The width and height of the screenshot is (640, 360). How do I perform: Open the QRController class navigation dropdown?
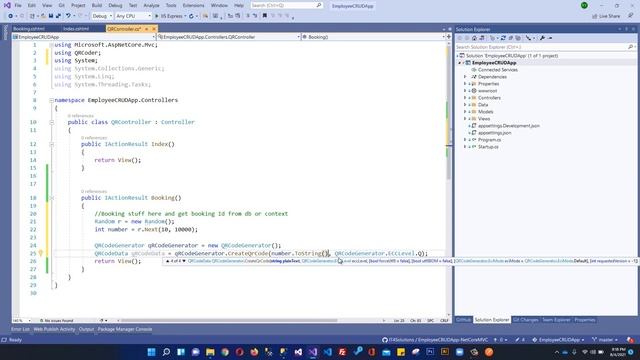click(x=229, y=37)
